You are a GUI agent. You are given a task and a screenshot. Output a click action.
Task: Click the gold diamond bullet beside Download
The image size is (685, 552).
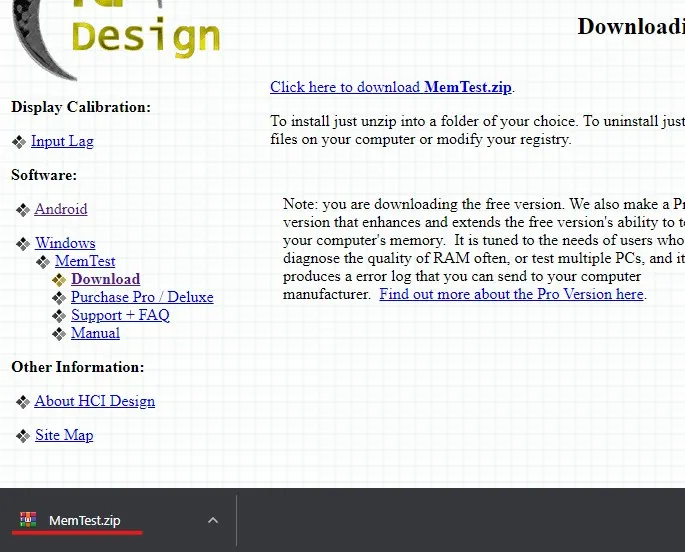coord(60,280)
